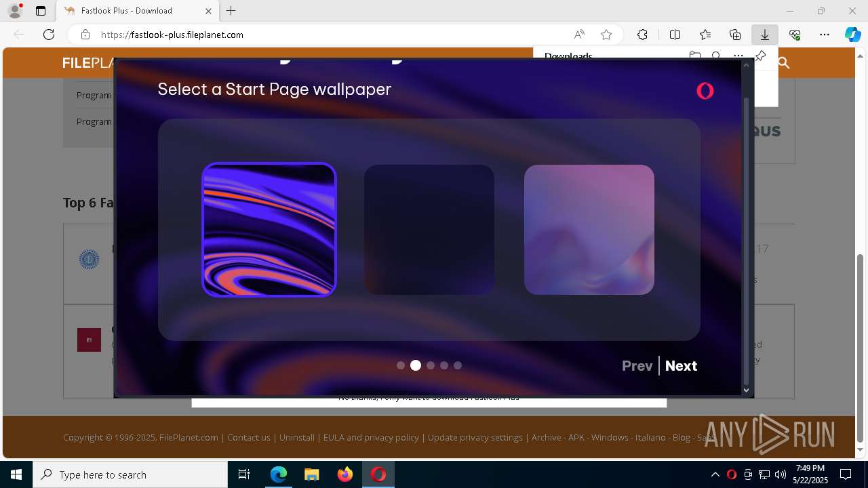
Task: Open the Favorites list
Action: (x=705, y=35)
